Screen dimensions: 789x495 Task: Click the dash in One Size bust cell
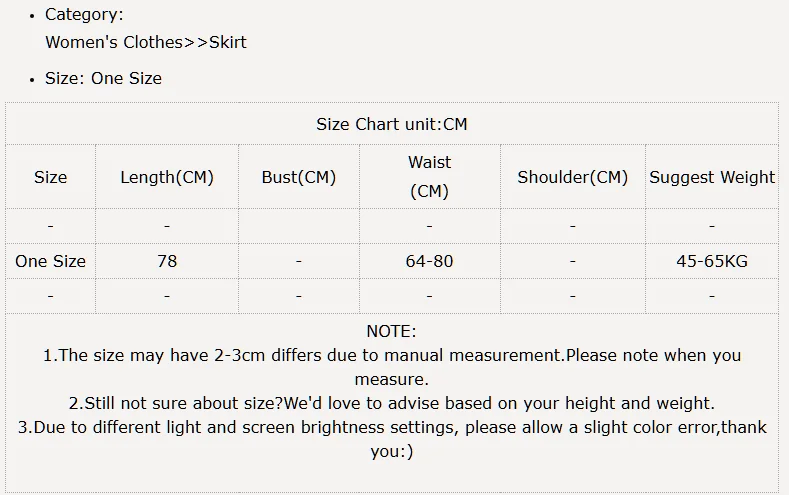[299, 261]
